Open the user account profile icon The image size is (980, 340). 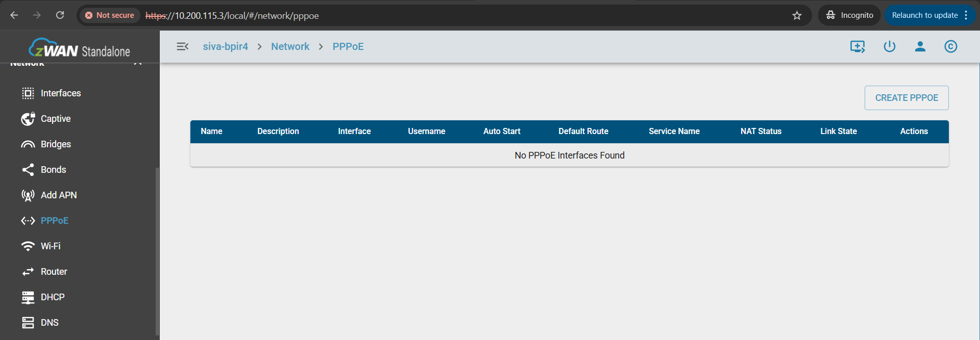coord(920,46)
